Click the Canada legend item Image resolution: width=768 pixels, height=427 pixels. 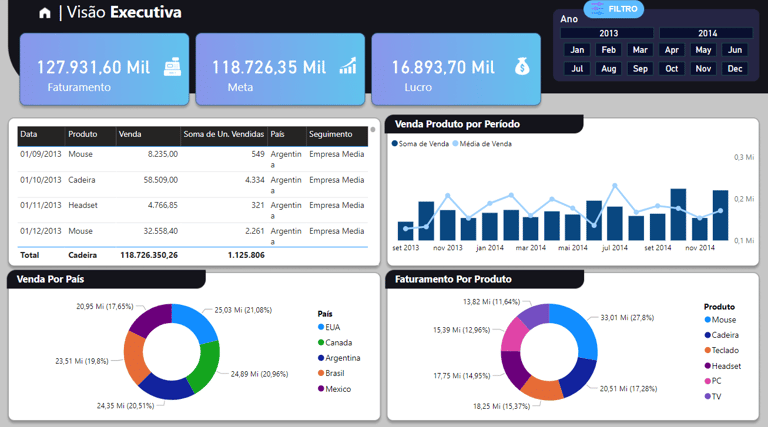click(335, 343)
